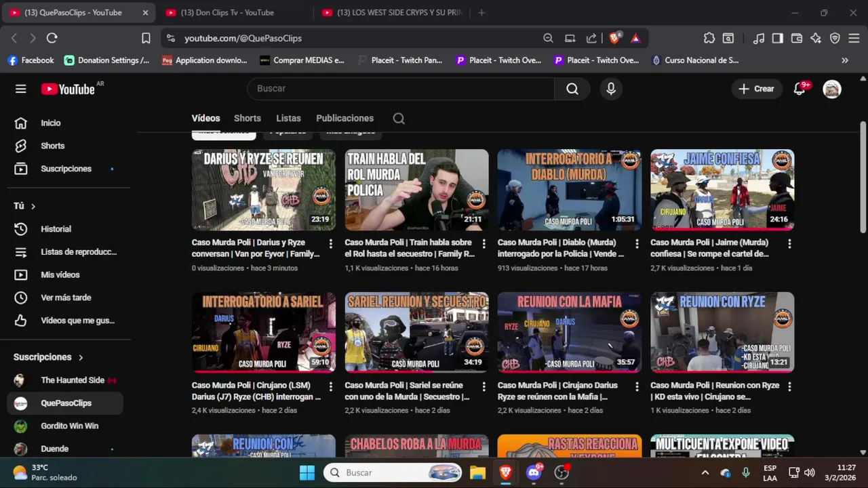Open Mis vídeos in sidebar
The image size is (868, 488).
tap(65, 274)
